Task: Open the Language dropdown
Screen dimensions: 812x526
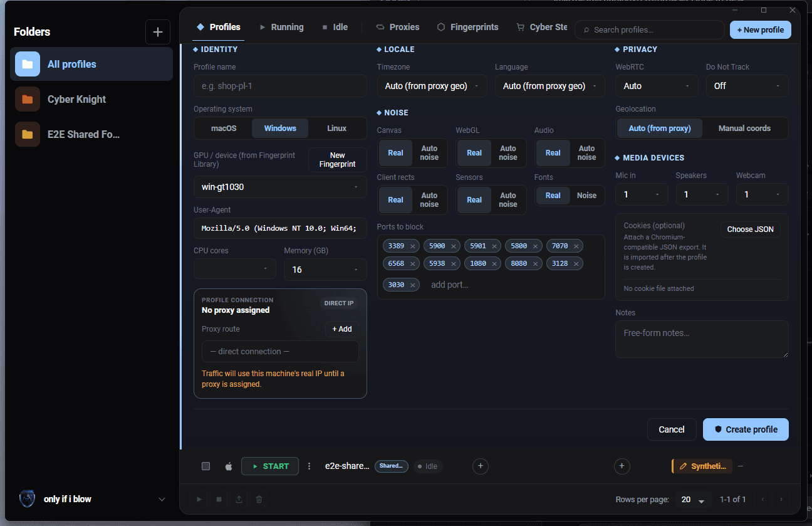Action: (549, 86)
